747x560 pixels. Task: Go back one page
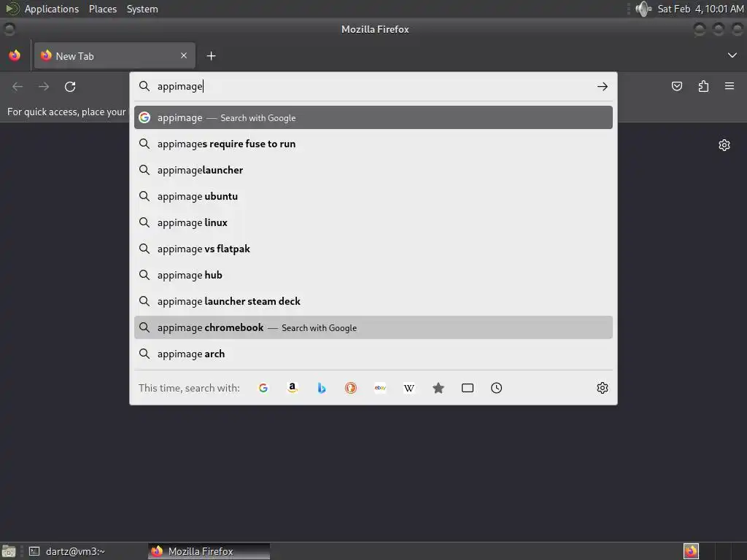(x=18, y=87)
